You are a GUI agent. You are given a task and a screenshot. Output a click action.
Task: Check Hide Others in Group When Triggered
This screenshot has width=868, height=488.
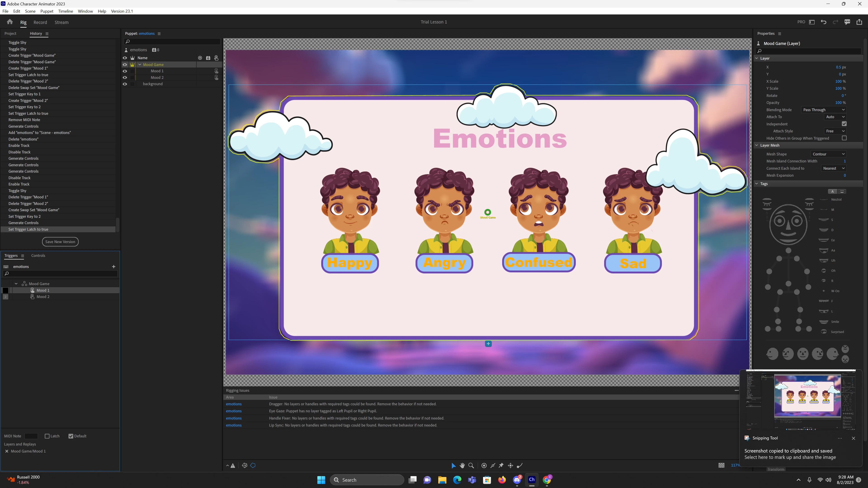(x=844, y=138)
